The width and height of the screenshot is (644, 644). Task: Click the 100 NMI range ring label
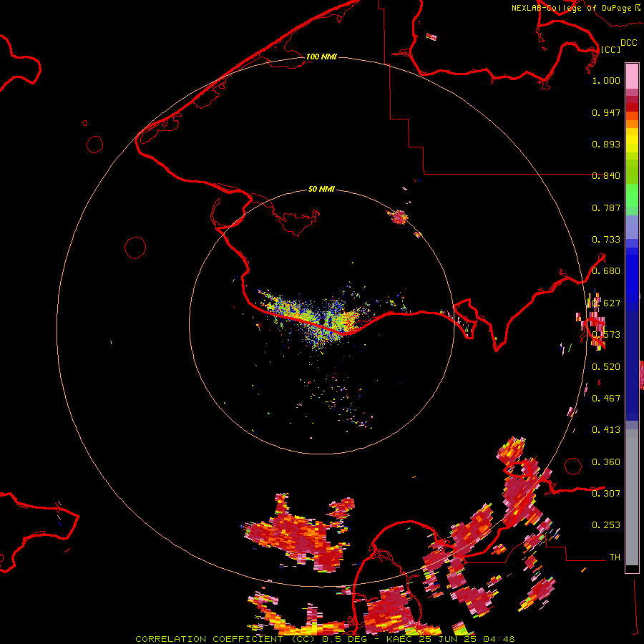point(321,57)
